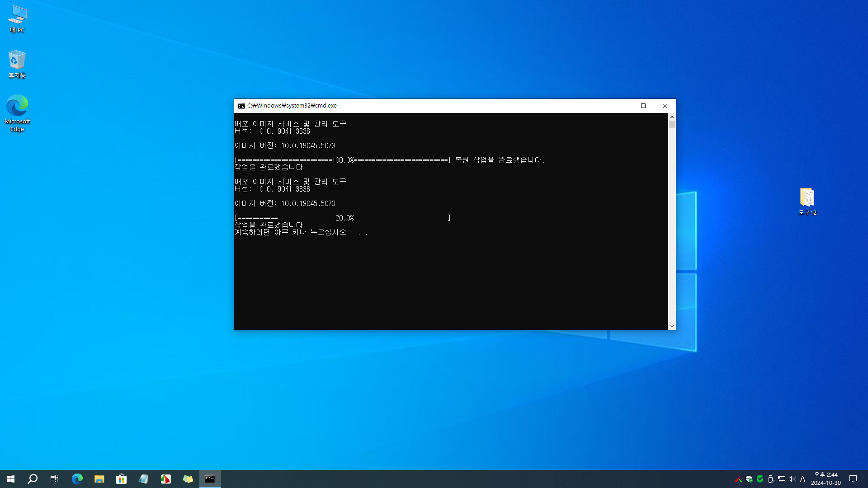Minimize the cmd.exe window
The image size is (868, 488).
click(622, 106)
